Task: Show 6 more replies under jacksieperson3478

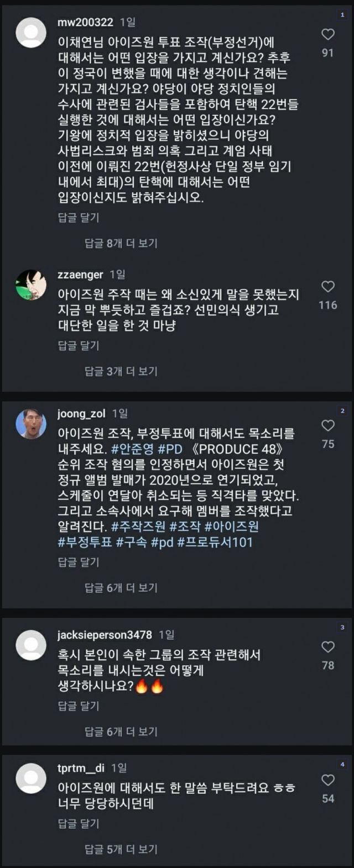Action: point(121,732)
